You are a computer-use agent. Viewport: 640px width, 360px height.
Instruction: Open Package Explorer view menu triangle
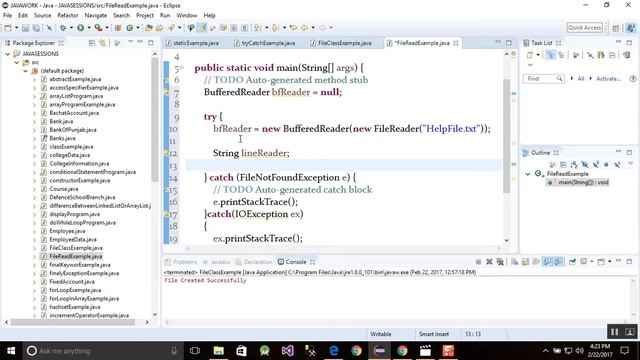tap(130, 42)
